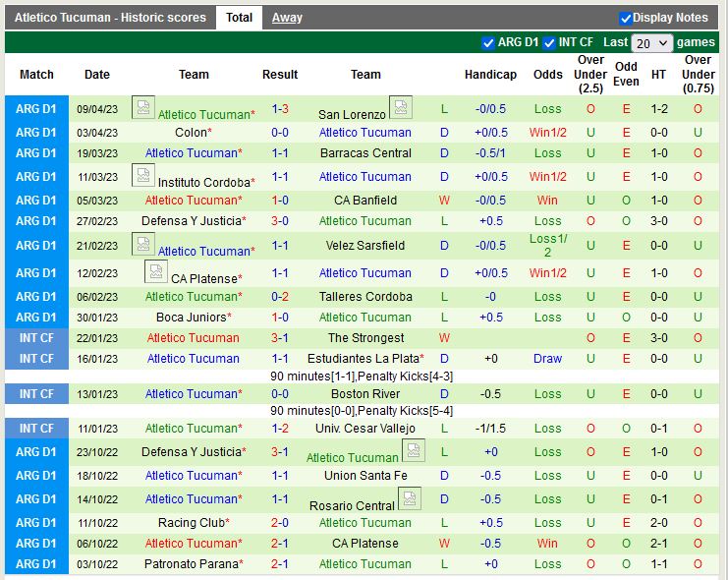The height and width of the screenshot is (580, 728).
Task: Open Talleres Cordoba team link
Action: tap(365, 297)
